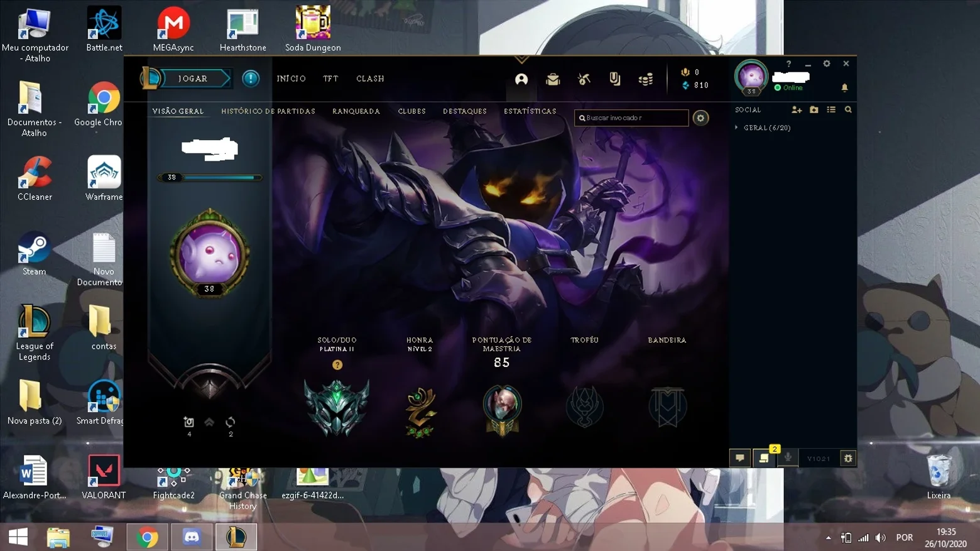This screenshot has height=551, width=980.
Task: Open the friends list options icon
Action: tap(831, 109)
